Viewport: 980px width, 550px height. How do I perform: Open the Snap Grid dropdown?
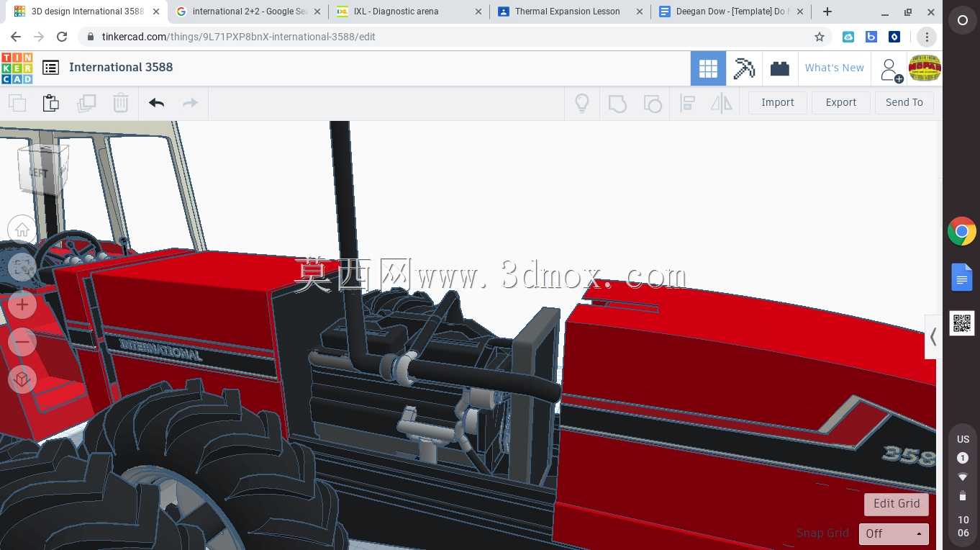point(894,533)
